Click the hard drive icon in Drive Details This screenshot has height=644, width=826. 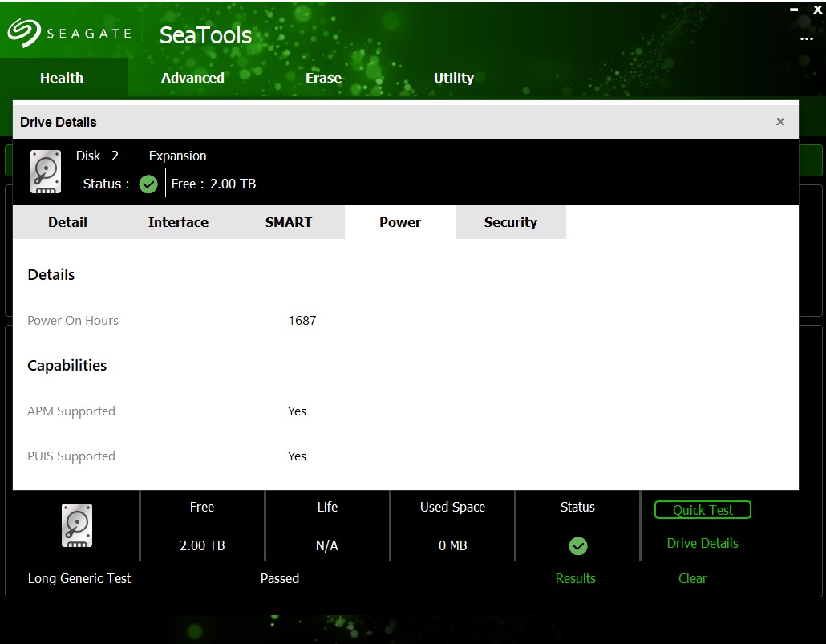tap(46, 171)
